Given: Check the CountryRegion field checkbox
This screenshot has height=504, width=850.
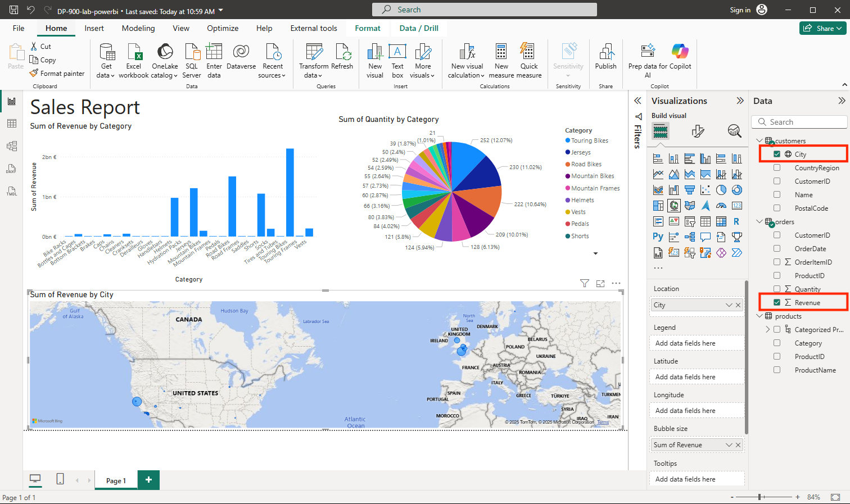Looking at the screenshot, I should tap(777, 167).
